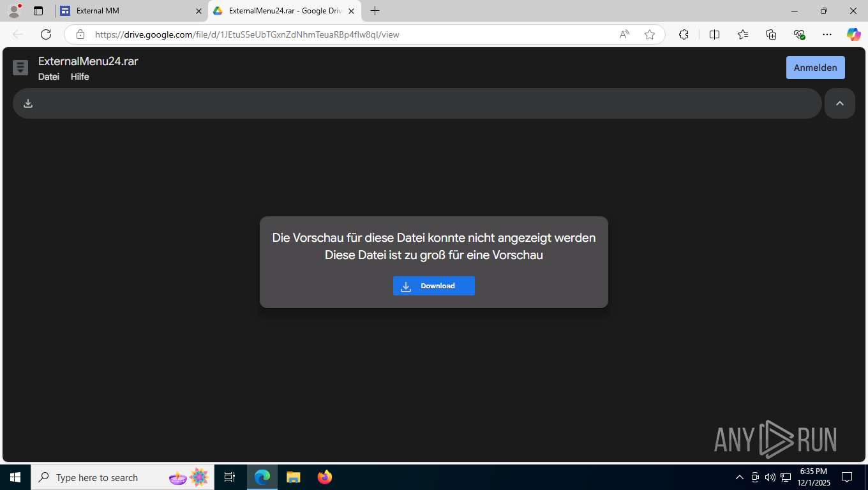Open the tab actions menu icon

(x=38, y=11)
